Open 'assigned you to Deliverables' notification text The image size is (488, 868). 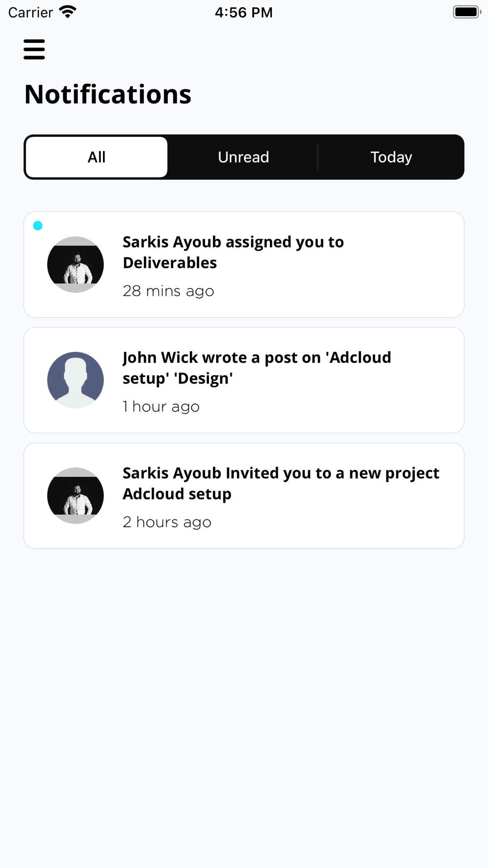(x=233, y=252)
